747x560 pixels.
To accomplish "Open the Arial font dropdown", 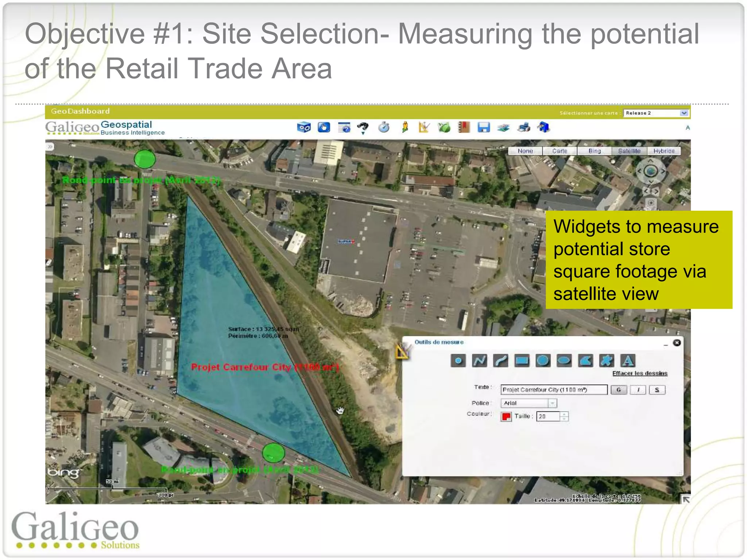I will pos(529,403).
